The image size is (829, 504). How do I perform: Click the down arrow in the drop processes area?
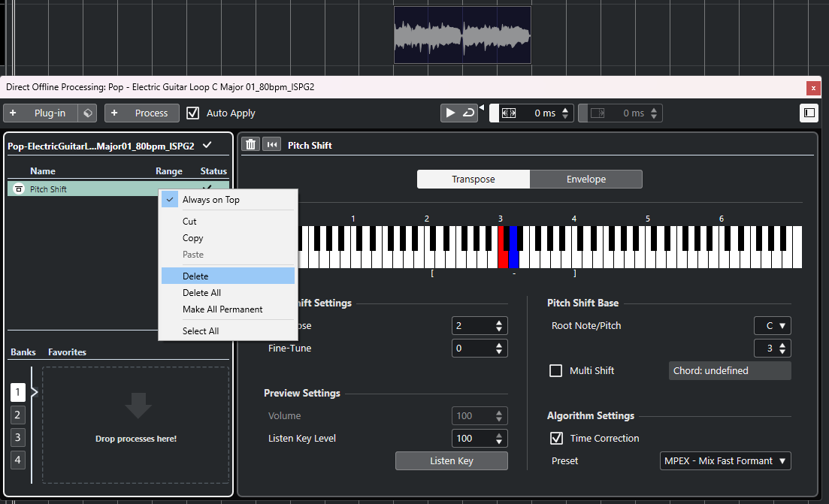point(136,406)
